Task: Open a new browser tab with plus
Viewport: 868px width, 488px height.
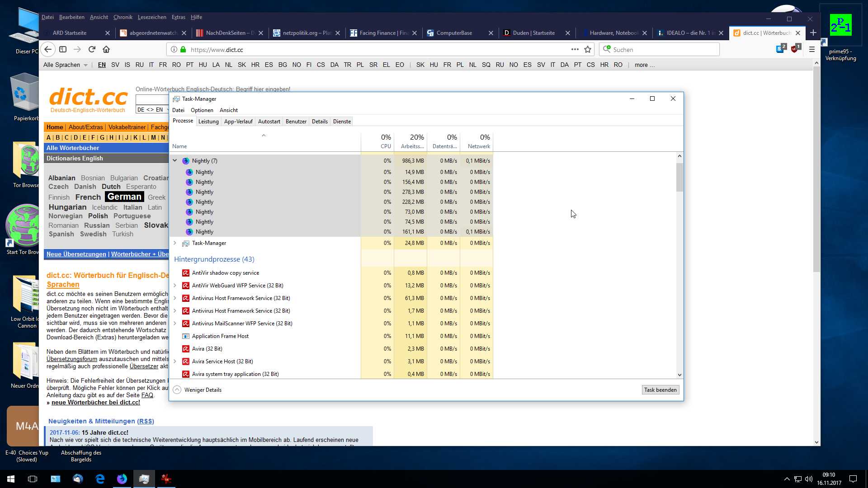Action: [813, 33]
